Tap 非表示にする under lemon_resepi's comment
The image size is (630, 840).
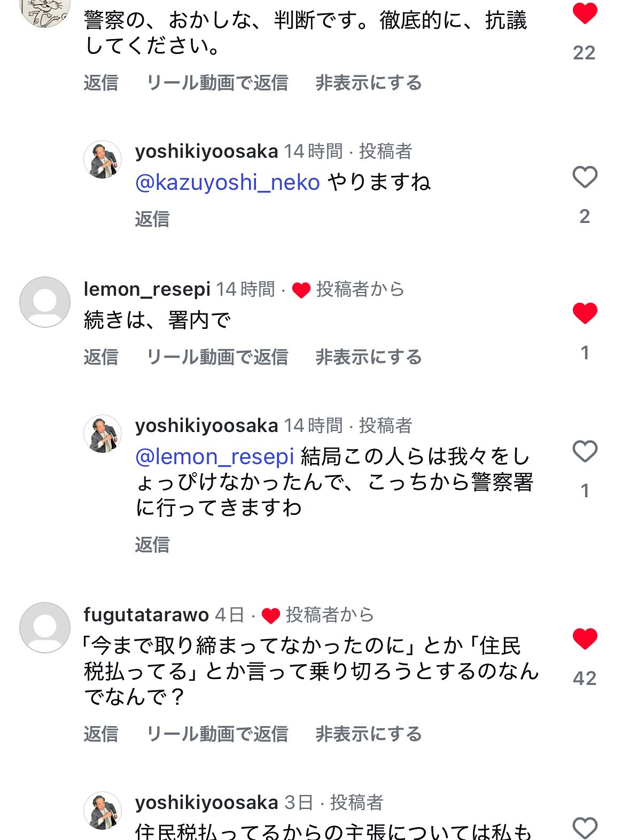368,357
